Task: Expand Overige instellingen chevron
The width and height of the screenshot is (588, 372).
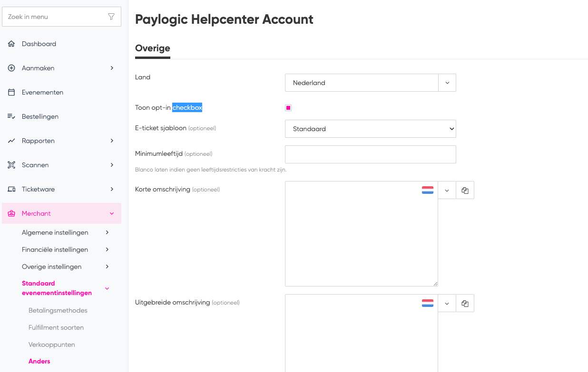Action: click(x=107, y=267)
